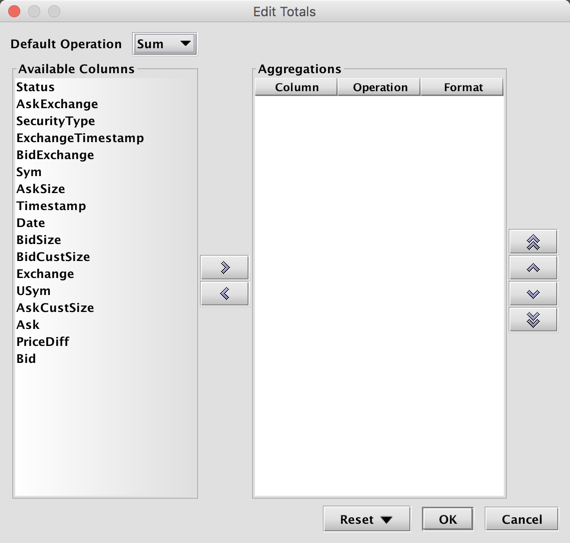The height and width of the screenshot is (543, 570).
Task: Click the add-to-aggregations right arrow button
Action: pyautogui.click(x=225, y=268)
